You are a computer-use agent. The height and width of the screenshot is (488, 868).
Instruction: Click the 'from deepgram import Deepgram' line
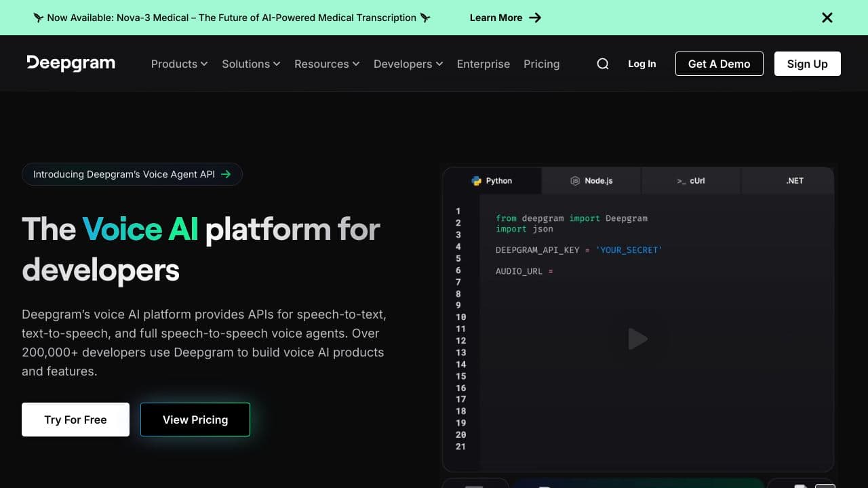coord(572,218)
